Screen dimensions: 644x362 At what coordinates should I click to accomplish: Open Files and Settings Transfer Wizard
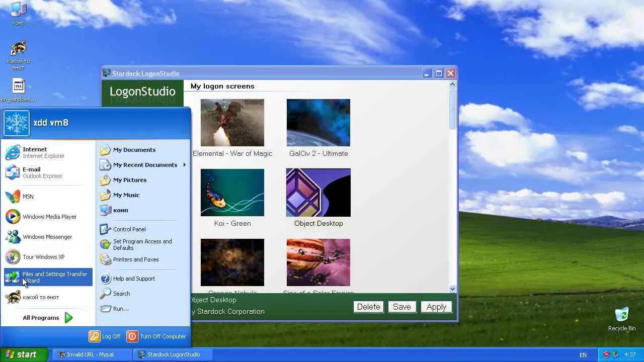point(48,277)
